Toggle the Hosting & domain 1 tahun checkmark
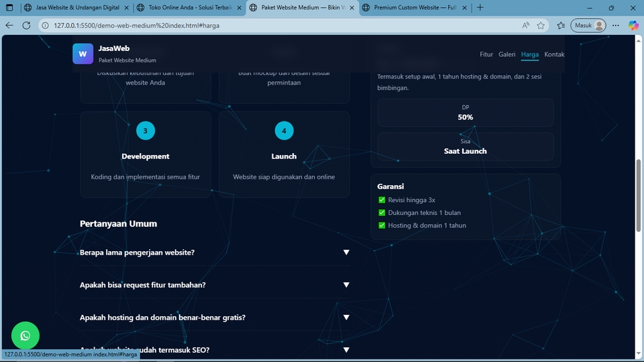Screen dimensions: 644x362 click(382, 226)
